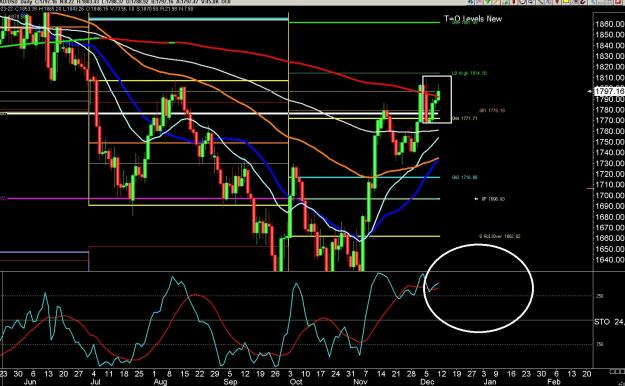625x386 pixels.
Task: Click the 1840.00 price axis label
Action: tap(609, 46)
